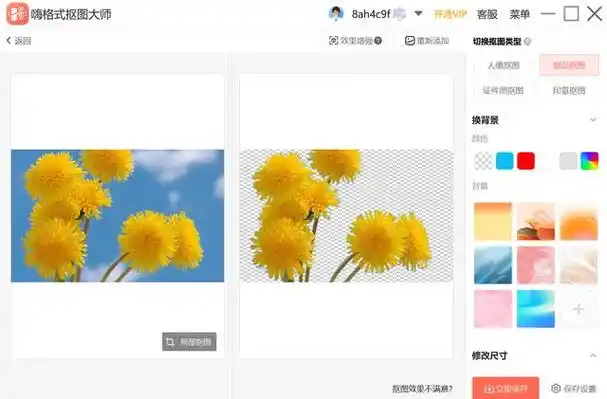Click the username 8ah4c9f text
Image resolution: width=607 pixels, height=399 pixels.
pos(371,14)
